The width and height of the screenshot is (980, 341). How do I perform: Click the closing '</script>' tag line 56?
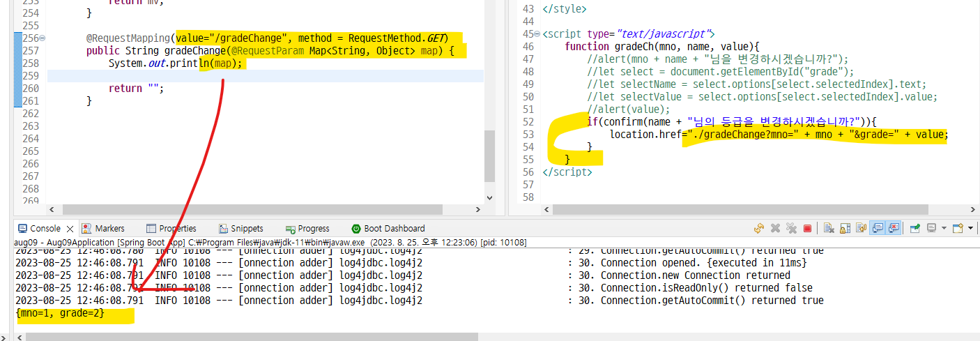pyautogui.click(x=567, y=172)
